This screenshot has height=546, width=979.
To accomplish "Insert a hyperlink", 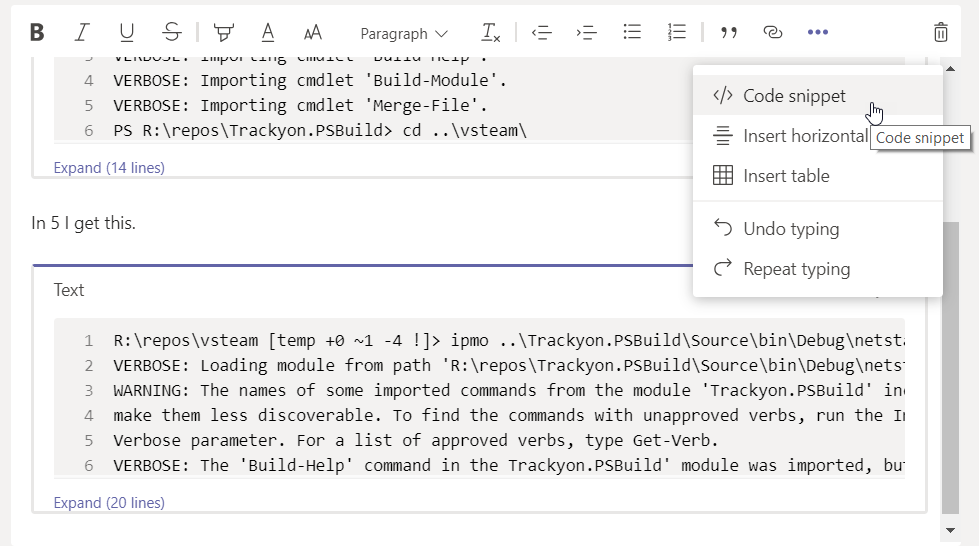I will coord(773,32).
